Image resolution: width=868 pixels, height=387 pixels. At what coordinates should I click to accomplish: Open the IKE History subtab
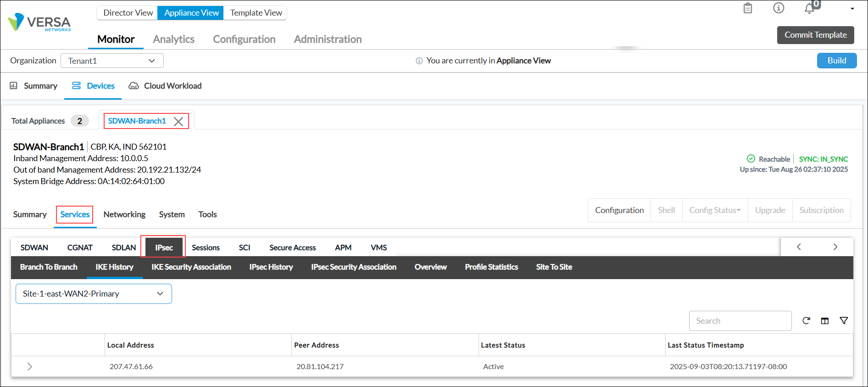click(114, 267)
